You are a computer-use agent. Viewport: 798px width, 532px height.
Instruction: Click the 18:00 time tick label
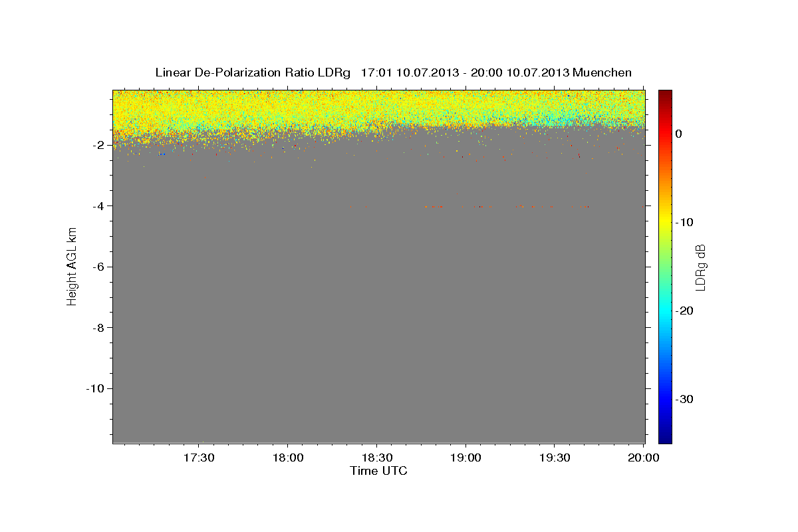click(288, 458)
